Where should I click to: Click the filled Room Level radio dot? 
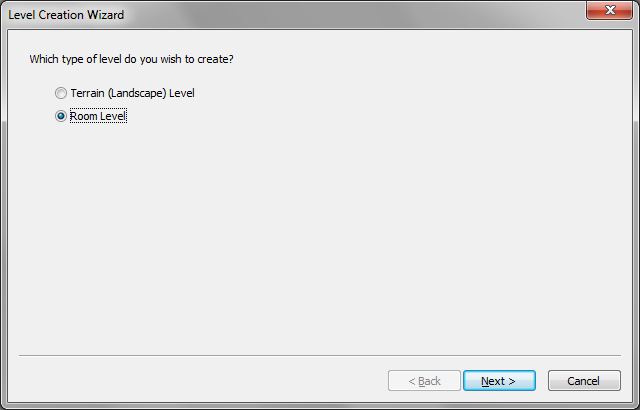click(x=62, y=116)
